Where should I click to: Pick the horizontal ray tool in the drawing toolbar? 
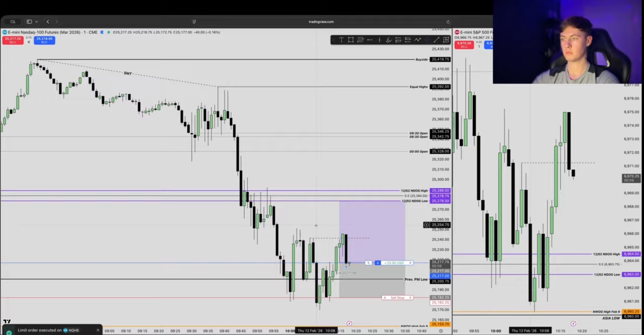pyautogui.click(x=370, y=40)
